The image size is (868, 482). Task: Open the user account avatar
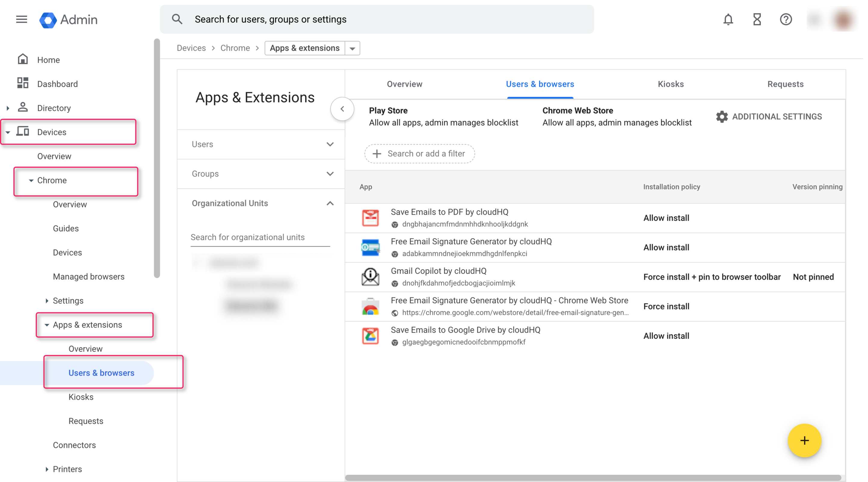[843, 19]
